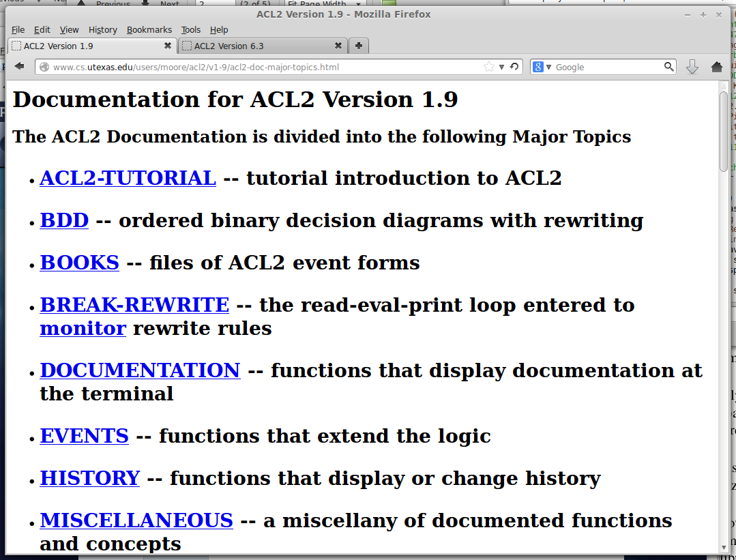
Task: Open a new tab with plus button
Action: [359, 46]
